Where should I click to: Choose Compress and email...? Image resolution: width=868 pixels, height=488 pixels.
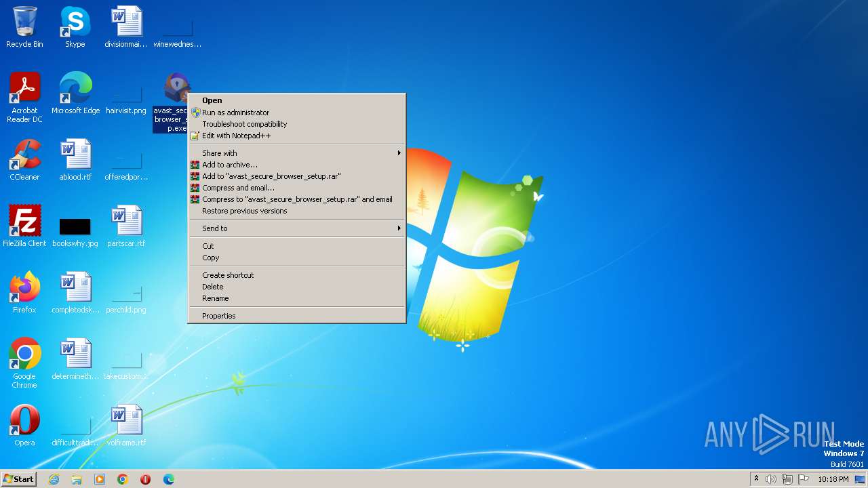coord(297,188)
